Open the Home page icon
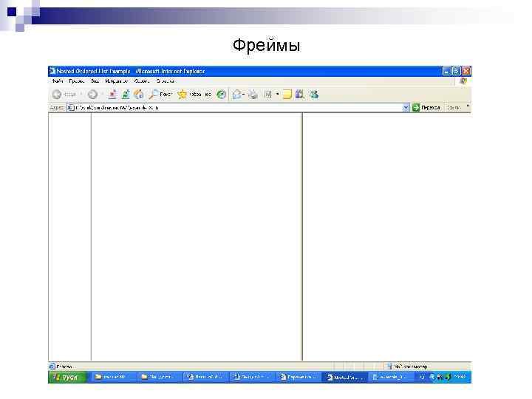Image resolution: width=532 pixels, height=399 pixels. (139, 95)
